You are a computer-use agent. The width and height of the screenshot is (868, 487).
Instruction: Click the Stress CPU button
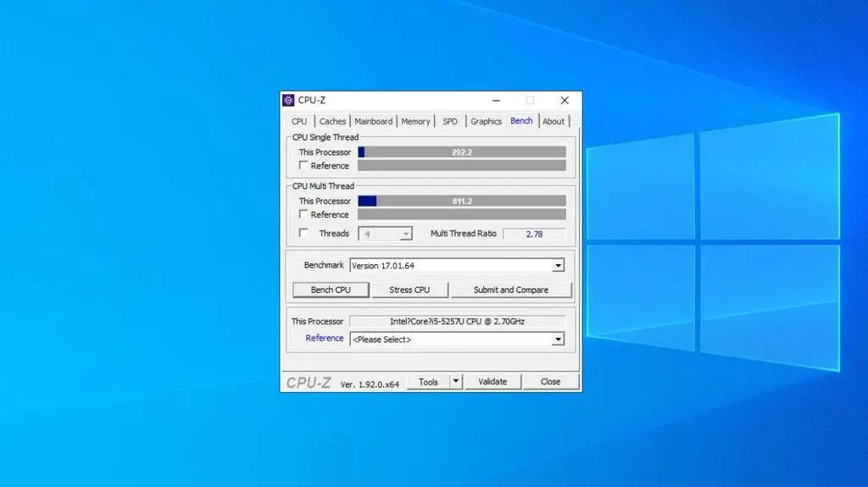click(x=409, y=290)
